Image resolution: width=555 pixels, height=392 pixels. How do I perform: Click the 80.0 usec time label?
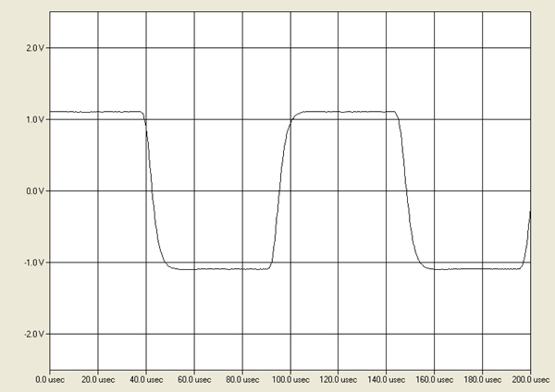(x=242, y=380)
